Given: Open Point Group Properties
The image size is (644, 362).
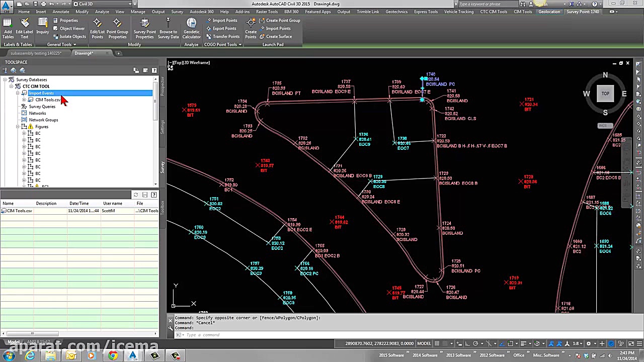Looking at the screenshot, I should pyautogui.click(x=117, y=28).
